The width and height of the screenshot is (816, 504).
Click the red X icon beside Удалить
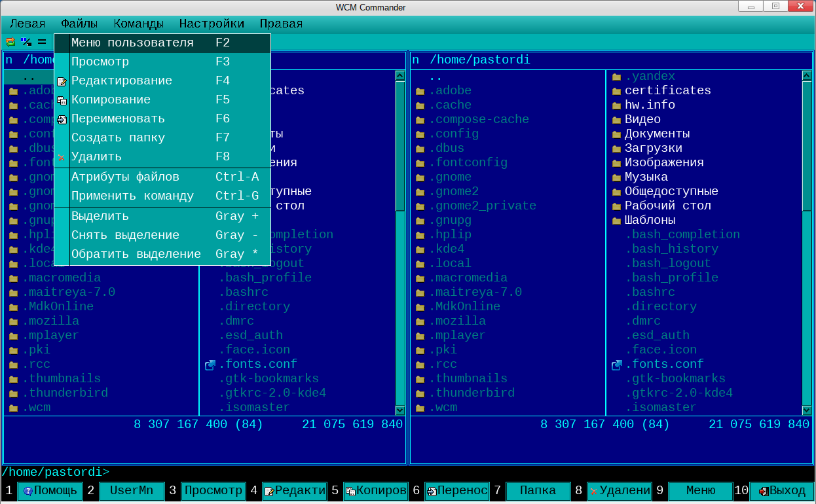tap(62, 157)
